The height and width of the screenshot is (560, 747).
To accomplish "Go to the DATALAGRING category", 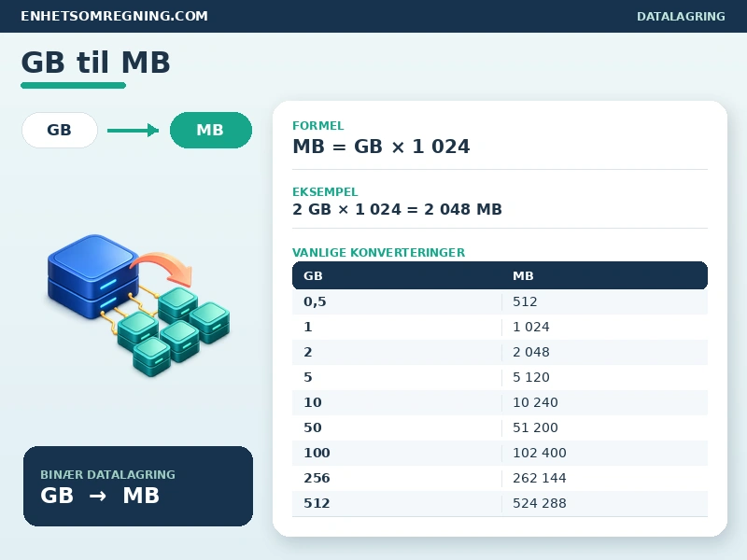I will [681, 16].
